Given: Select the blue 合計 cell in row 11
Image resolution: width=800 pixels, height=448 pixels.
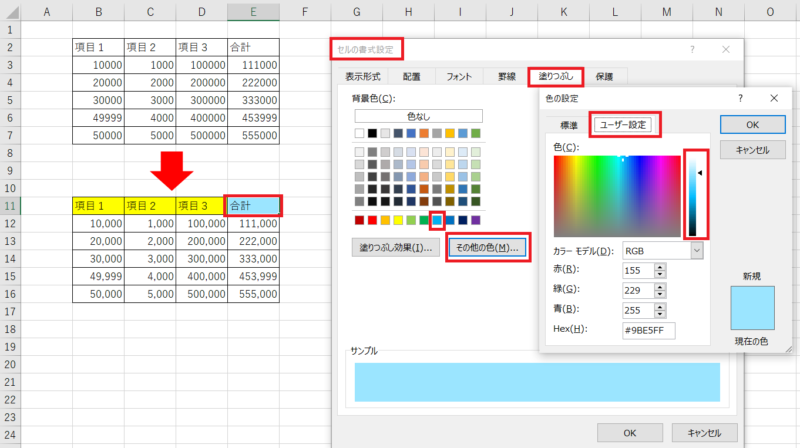Looking at the screenshot, I should pos(253,206).
